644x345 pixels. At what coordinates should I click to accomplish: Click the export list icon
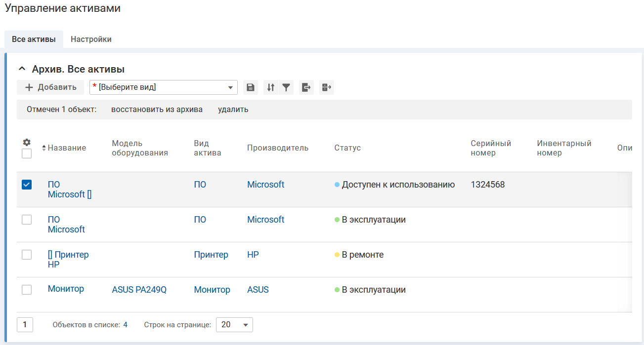tap(306, 87)
